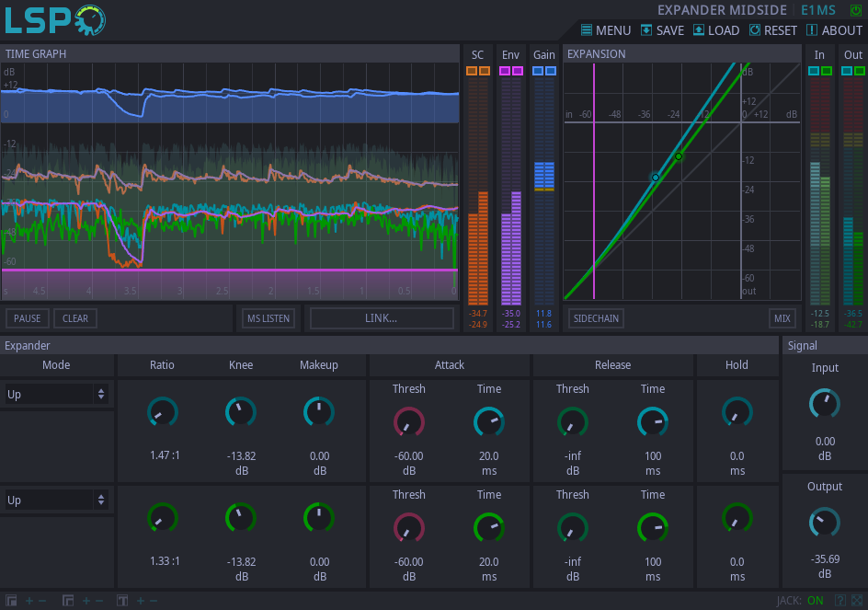
Task: Click second row Release Thresh knob
Action: [x=573, y=528]
